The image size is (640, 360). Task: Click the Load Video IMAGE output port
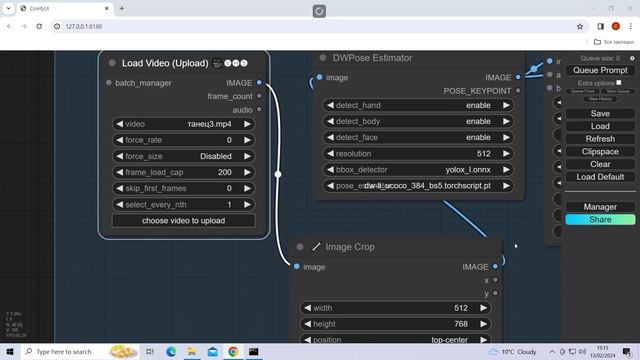pos(259,83)
